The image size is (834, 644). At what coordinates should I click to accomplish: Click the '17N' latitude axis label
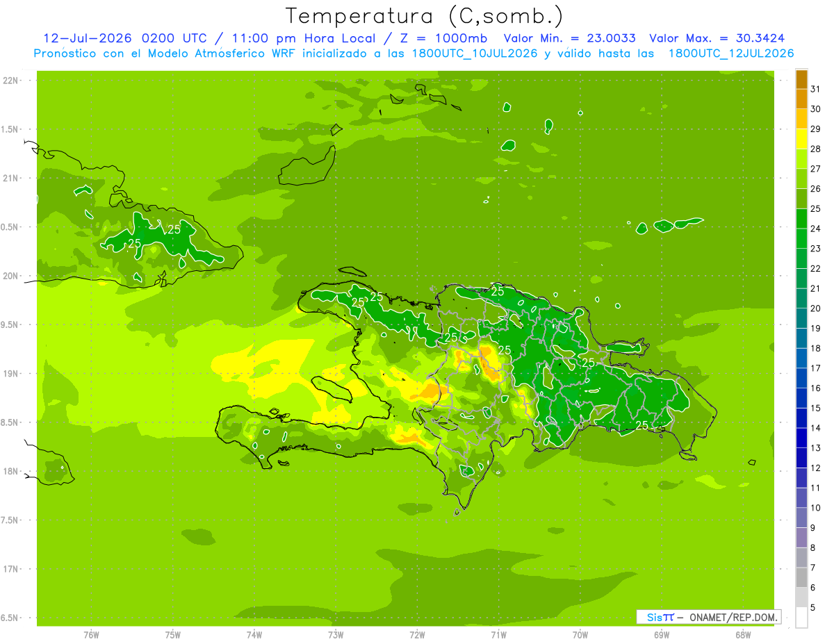(10, 570)
